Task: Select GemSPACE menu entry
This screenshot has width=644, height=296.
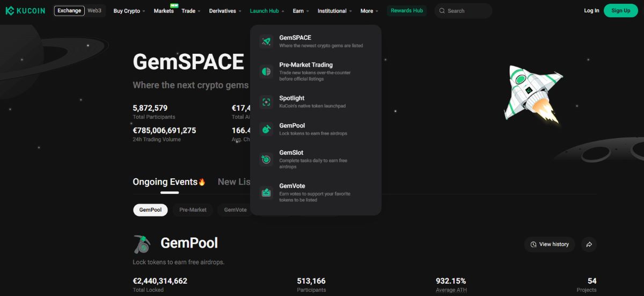Action: [x=316, y=41]
